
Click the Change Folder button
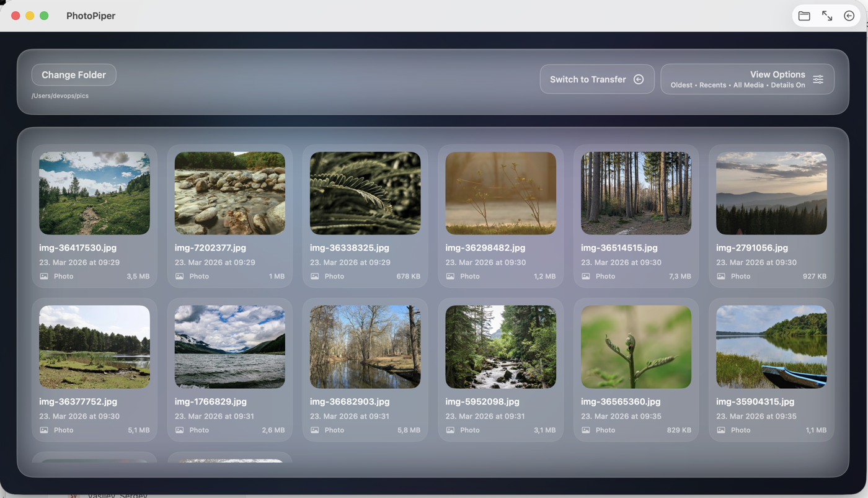pos(73,74)
